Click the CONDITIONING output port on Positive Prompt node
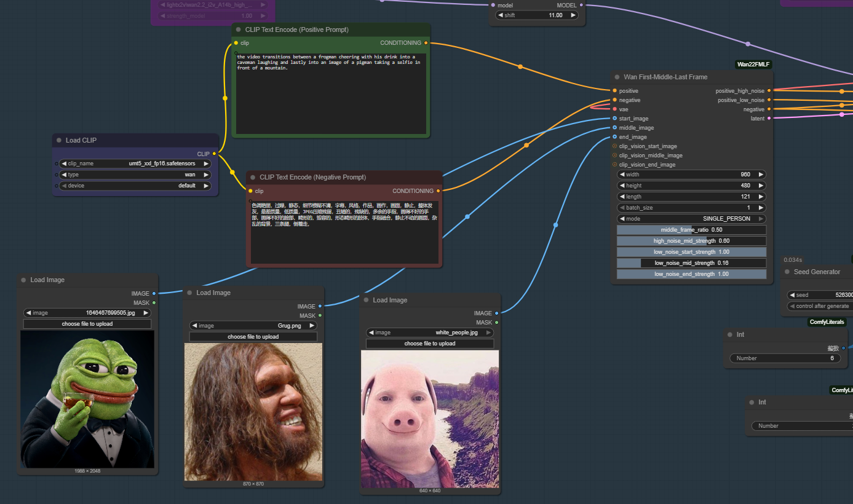This screenshot has width=853, height=504. click(x=426, y=43)
